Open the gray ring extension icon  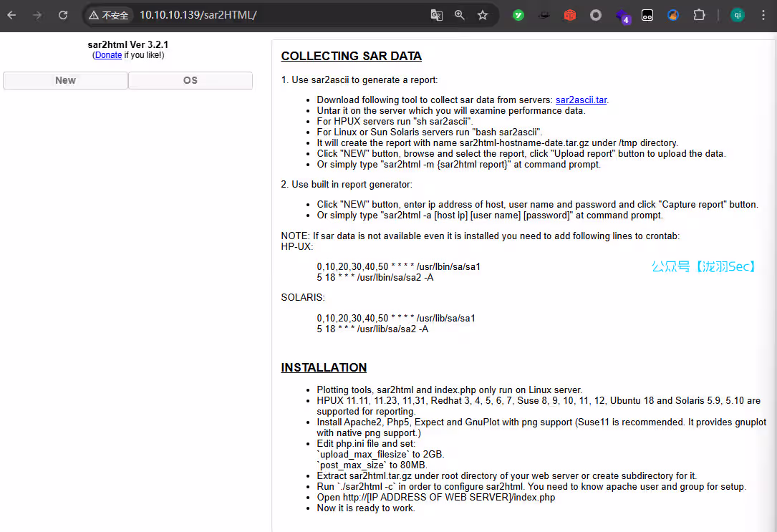(x=596, y=15)
